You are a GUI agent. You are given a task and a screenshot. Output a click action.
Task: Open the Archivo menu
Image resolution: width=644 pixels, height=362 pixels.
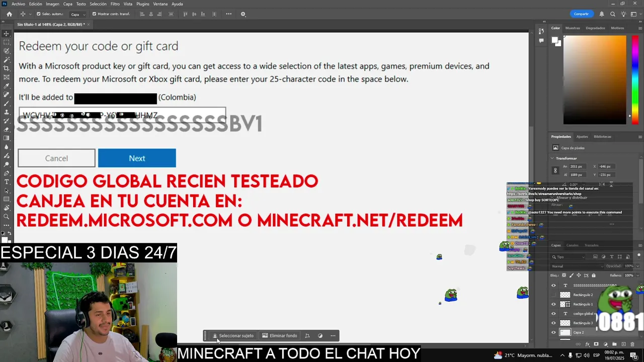[x=18, y=4]
